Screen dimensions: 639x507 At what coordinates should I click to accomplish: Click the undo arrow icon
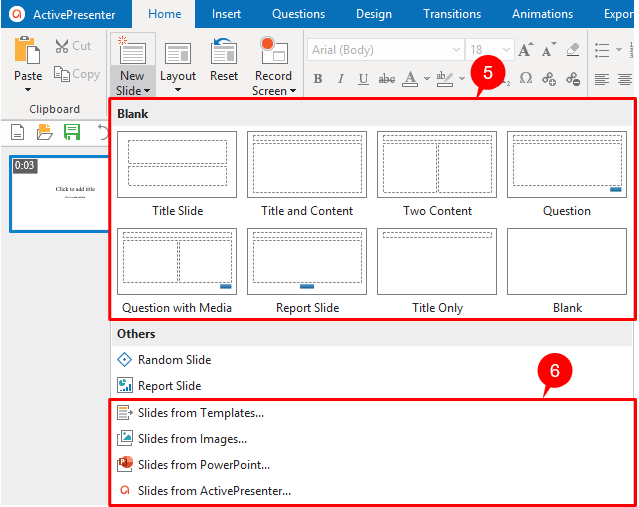pyautogui.click(x=104, y=133)
